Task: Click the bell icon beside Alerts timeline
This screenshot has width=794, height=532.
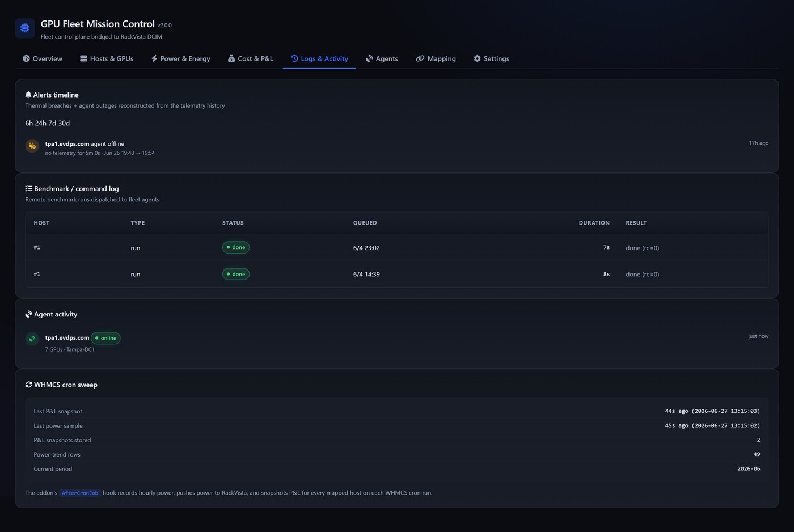Action: click(28, 95)
